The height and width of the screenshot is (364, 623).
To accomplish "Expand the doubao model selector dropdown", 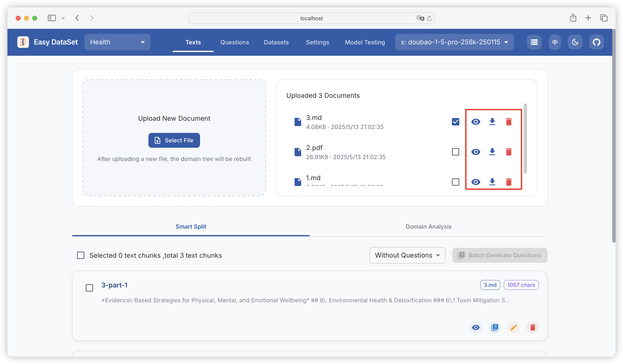I will pos(454,42).
